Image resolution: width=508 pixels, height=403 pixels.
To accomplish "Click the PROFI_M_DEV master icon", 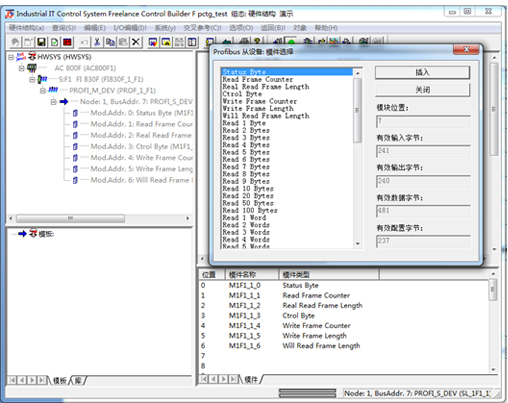I will coord(53,90).
